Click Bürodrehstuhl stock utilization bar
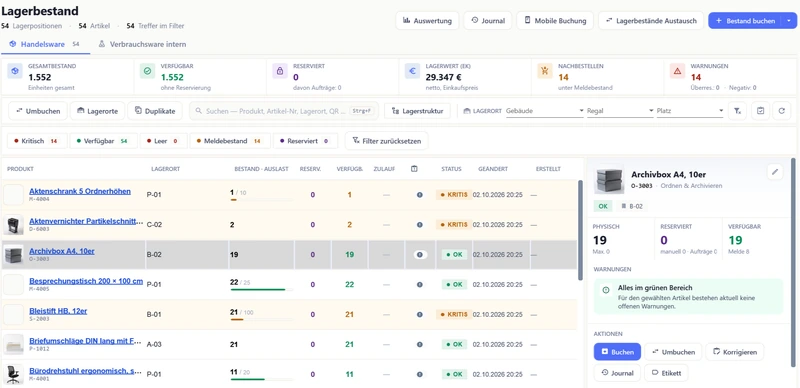800x388 pixels. pyautogui.click(x=262, y=379)
